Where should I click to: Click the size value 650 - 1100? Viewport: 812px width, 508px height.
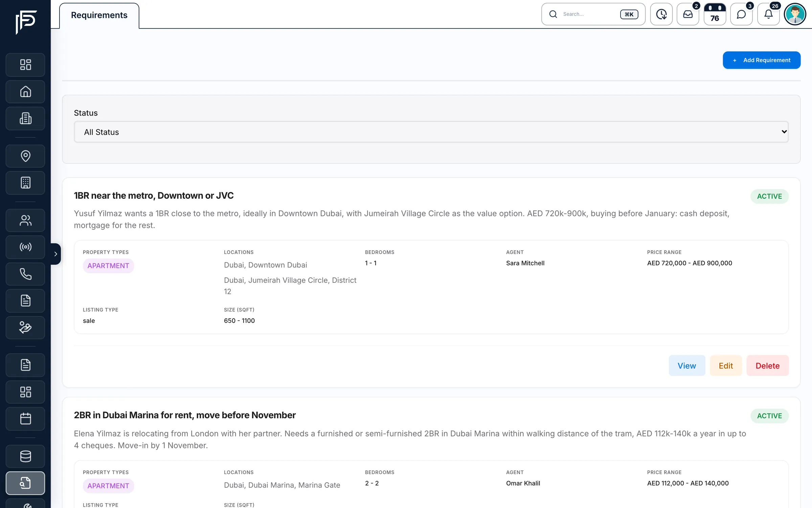click(239, 321)
